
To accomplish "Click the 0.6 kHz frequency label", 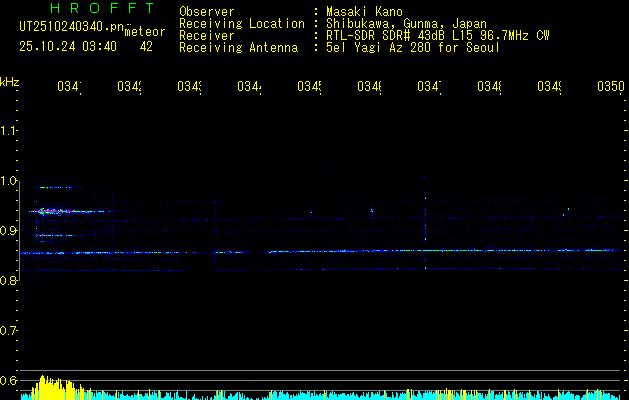I will click(9, 380).
